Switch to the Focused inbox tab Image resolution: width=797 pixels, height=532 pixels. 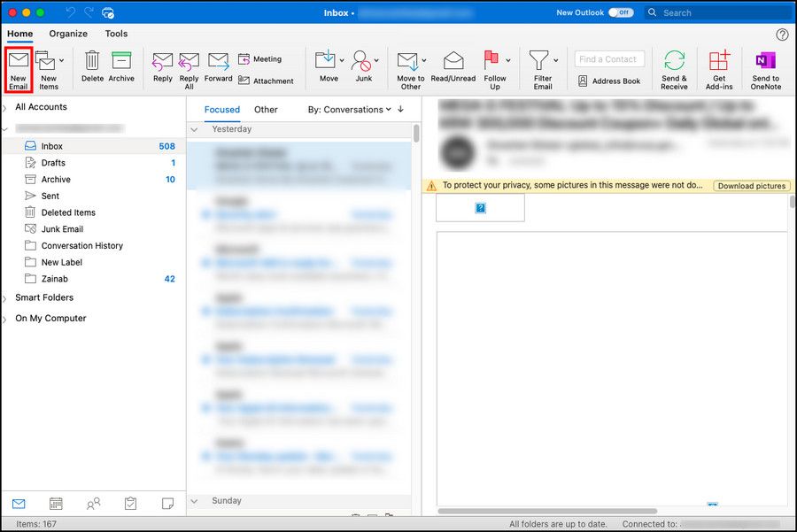(222, 109)
